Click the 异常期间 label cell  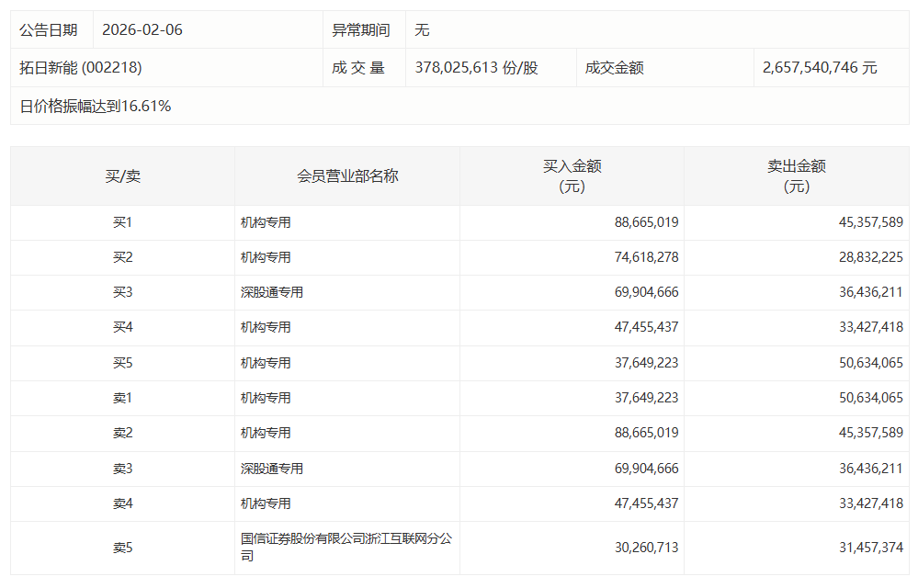[x=361, y=30]
